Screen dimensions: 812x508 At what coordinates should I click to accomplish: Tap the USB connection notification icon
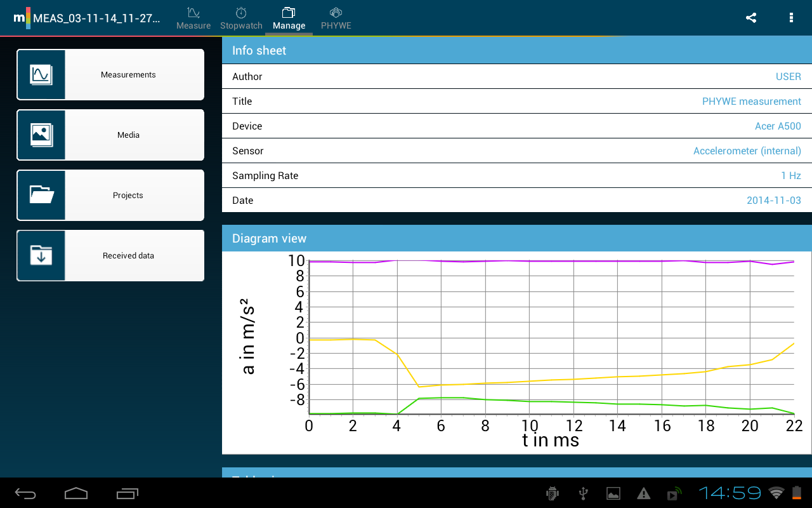point(583,493)
